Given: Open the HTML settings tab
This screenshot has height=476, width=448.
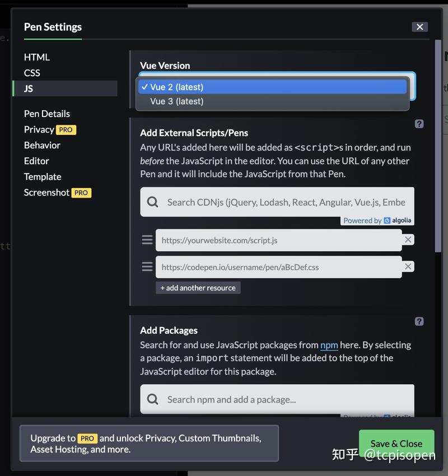Looking at the screenshot, I should [x=37, y=57].
